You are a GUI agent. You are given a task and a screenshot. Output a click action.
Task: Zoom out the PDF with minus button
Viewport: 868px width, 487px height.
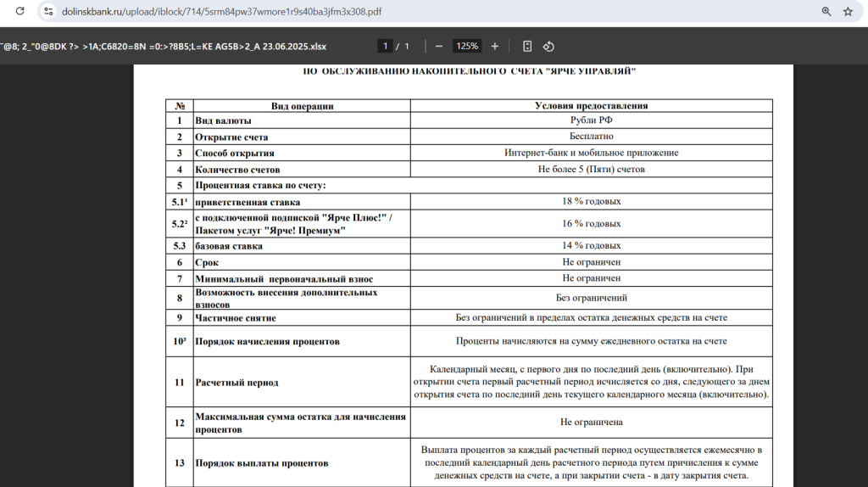[439, 46]
